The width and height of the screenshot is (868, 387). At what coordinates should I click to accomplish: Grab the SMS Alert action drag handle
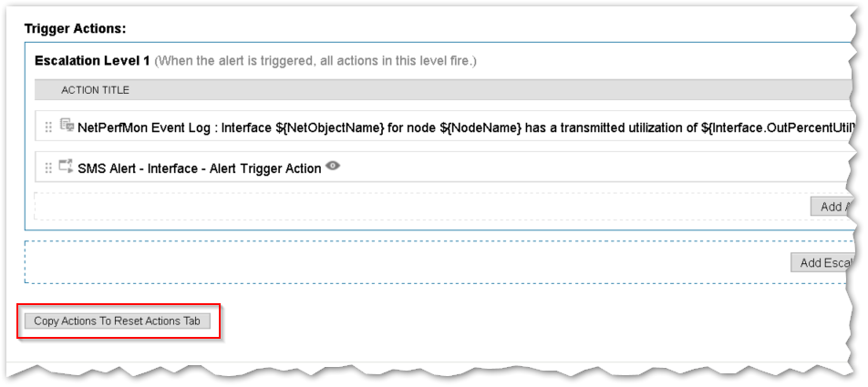click(x=48, y=168)
